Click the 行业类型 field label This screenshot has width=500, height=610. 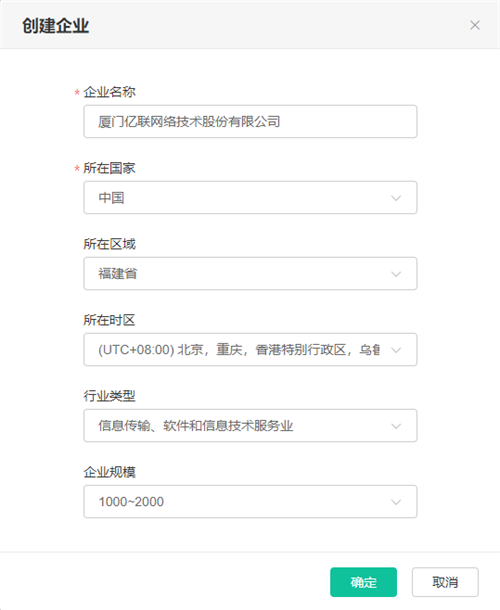[x=109, y=396]
